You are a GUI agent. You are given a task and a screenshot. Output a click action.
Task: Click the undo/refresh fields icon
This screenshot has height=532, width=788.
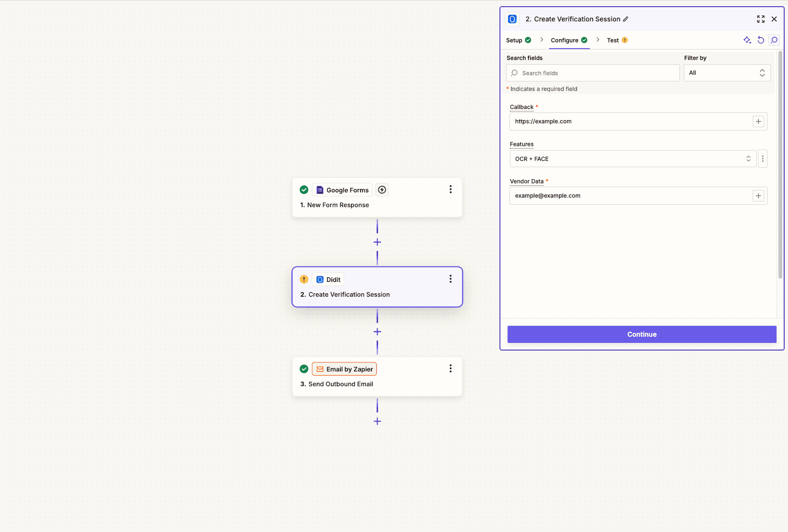click(761, 40)
